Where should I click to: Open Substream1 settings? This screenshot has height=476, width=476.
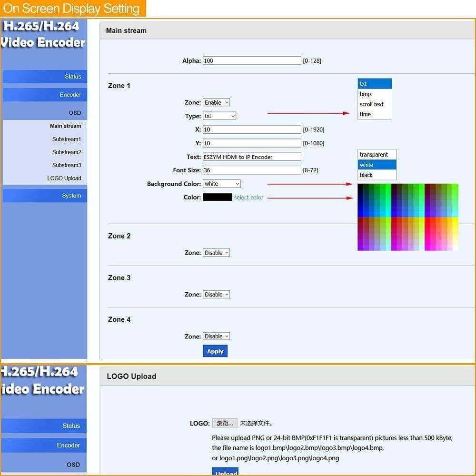tap(67, 139)
